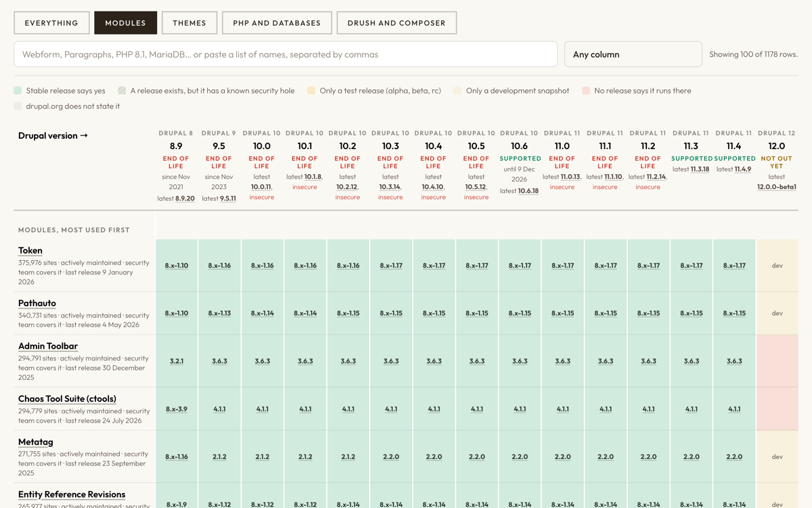Open the 11.1.10 release link
Viewport: 812px width, 508px height.
point(613,177)
